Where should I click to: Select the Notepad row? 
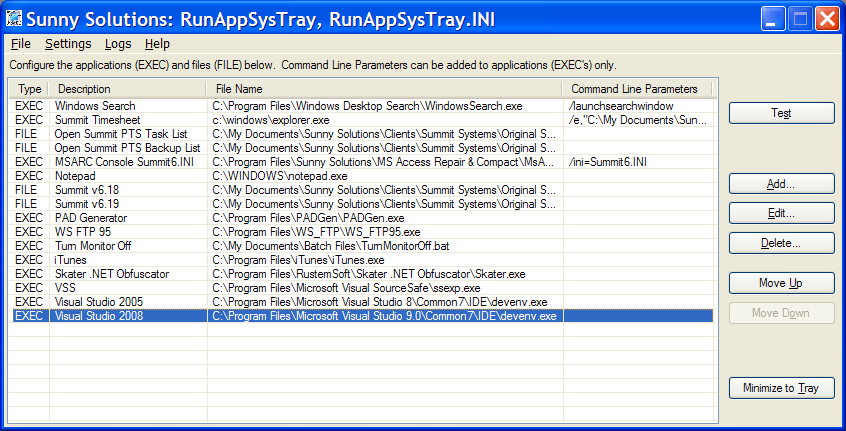point(363,176)
